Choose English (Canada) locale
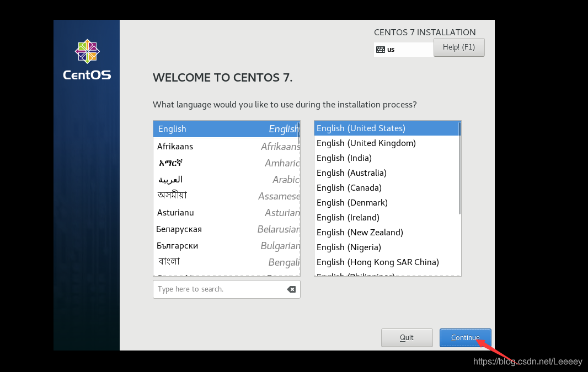This screenshot has height=372, width=588. coord(386,188)
